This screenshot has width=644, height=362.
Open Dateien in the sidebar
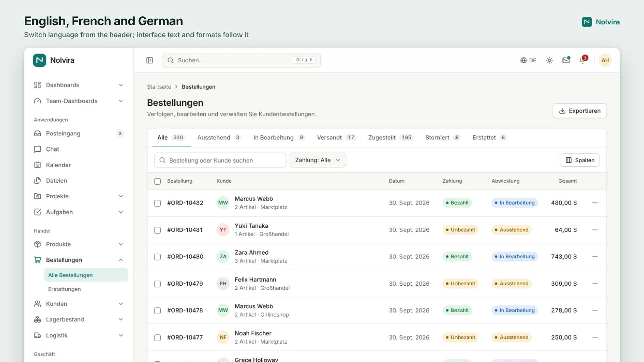pos(79,181)
